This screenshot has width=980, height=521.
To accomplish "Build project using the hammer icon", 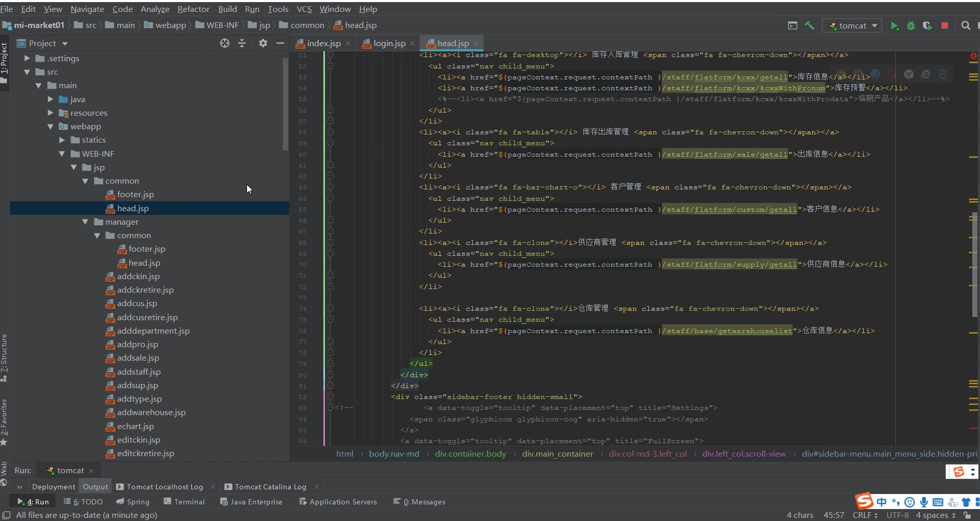I will 809,25.
